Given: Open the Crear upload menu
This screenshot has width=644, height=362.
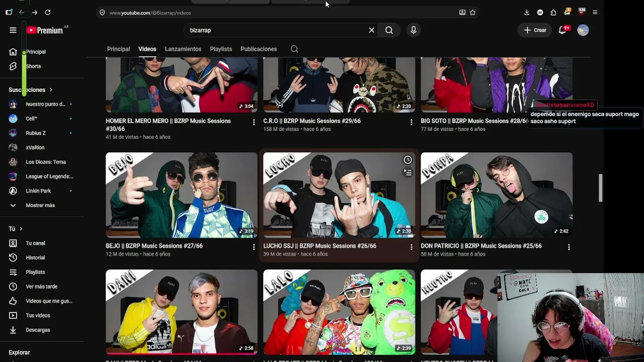Looking at the screenshot, I should [x=535, y=30].
